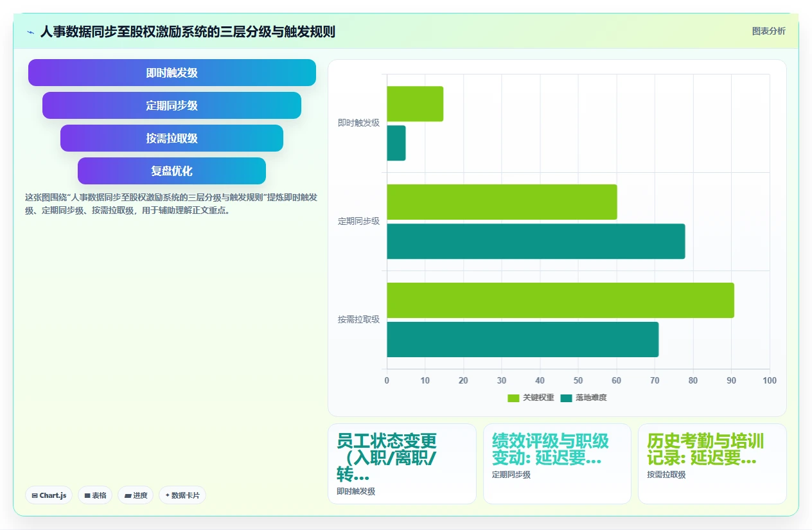Screen dimensions: 812x530
Task: Select the 即时触发级 funnel bar
Action: pyautogui.click(x=172, y=73)
